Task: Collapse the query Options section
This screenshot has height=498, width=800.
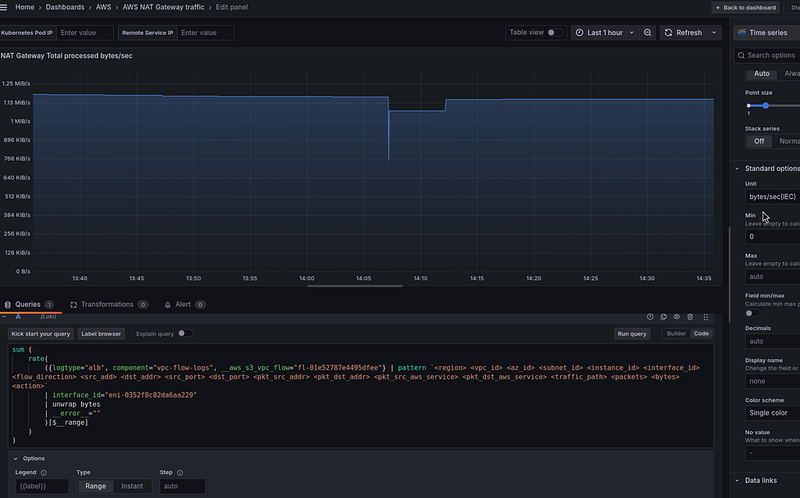Action: coord(15,458)
